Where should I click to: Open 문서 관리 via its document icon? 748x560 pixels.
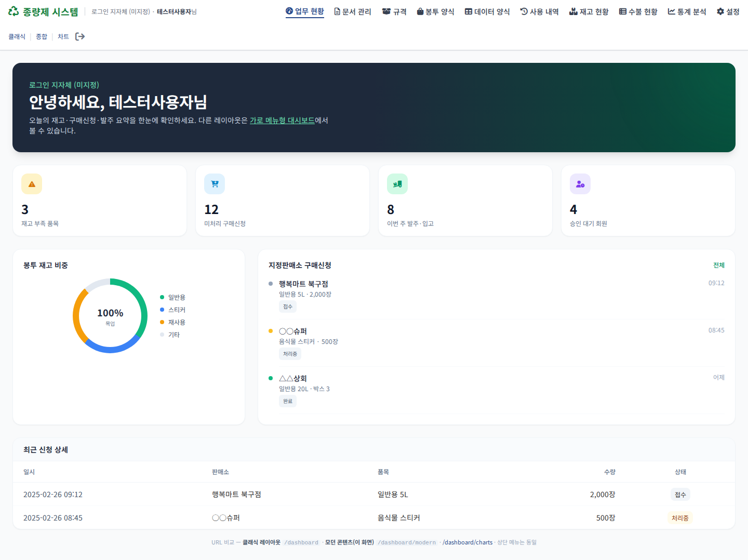(x=338, y=11)
